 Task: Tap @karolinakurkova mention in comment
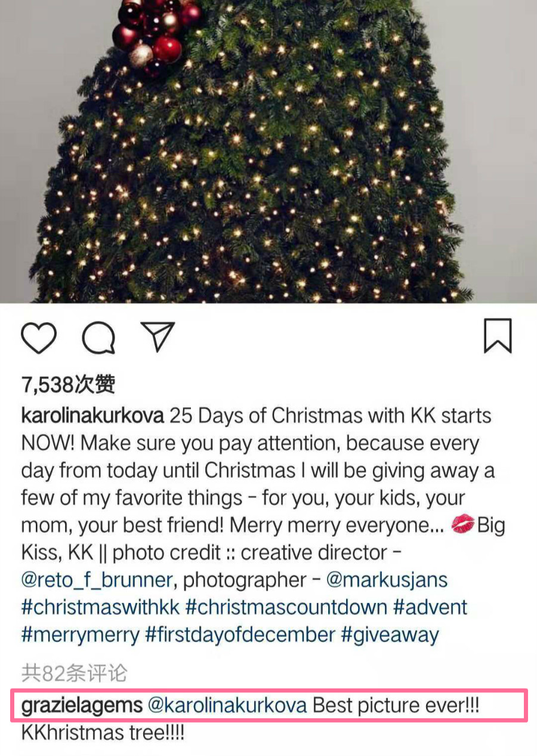[227, 705]
